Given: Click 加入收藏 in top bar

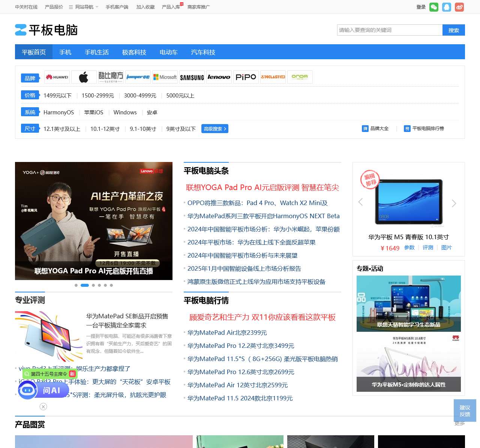Looking at the screenshot, I should [x=145, y=7].
